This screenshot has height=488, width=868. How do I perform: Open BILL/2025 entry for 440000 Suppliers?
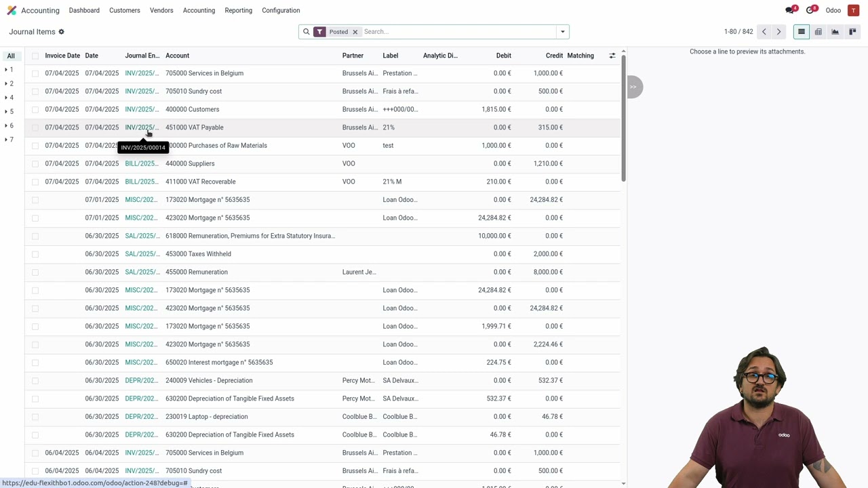pos(142,163)
